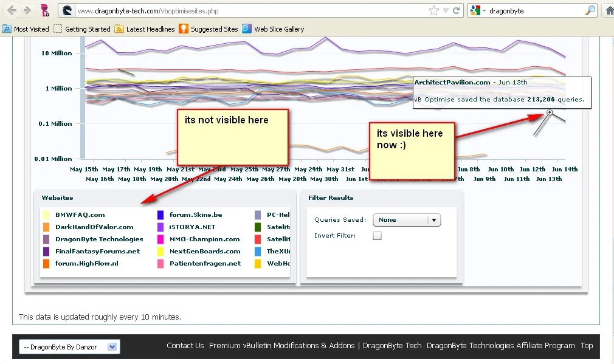
Task: Select NextGenBoards.com in Websites list
Action: [x=205, y=251]
